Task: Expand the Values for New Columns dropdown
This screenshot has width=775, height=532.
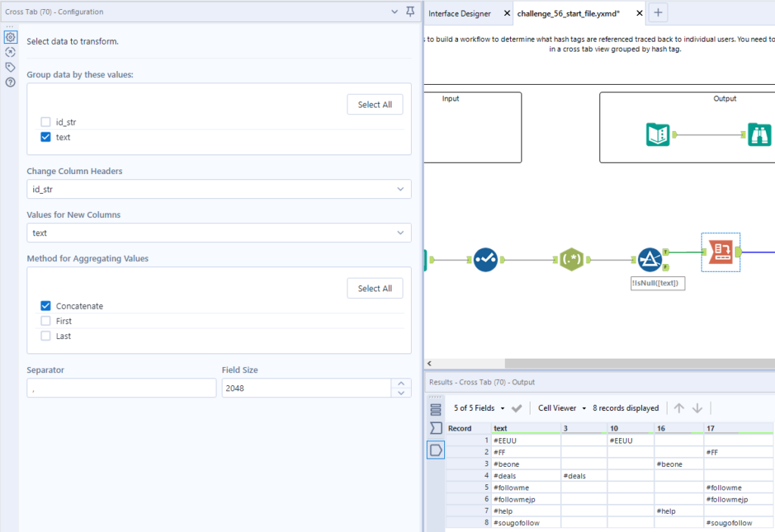Action: (219, 233)
